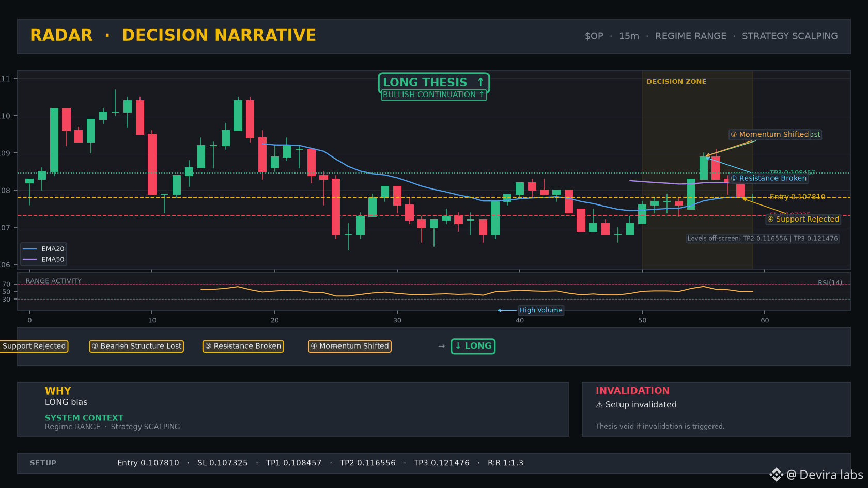Select the 15m timeframe in header
Viewport: 868px width, 488px height.
click(629, 36)
